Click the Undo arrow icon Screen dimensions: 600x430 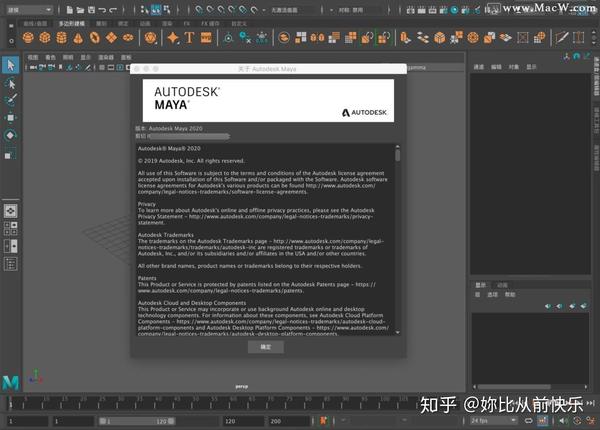point(102,10)
